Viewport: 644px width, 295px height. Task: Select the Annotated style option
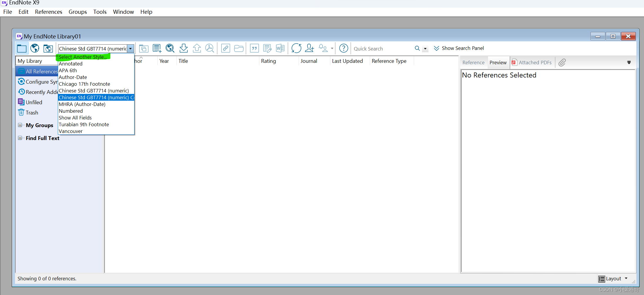pyautogui.click(x=96, y=64)
